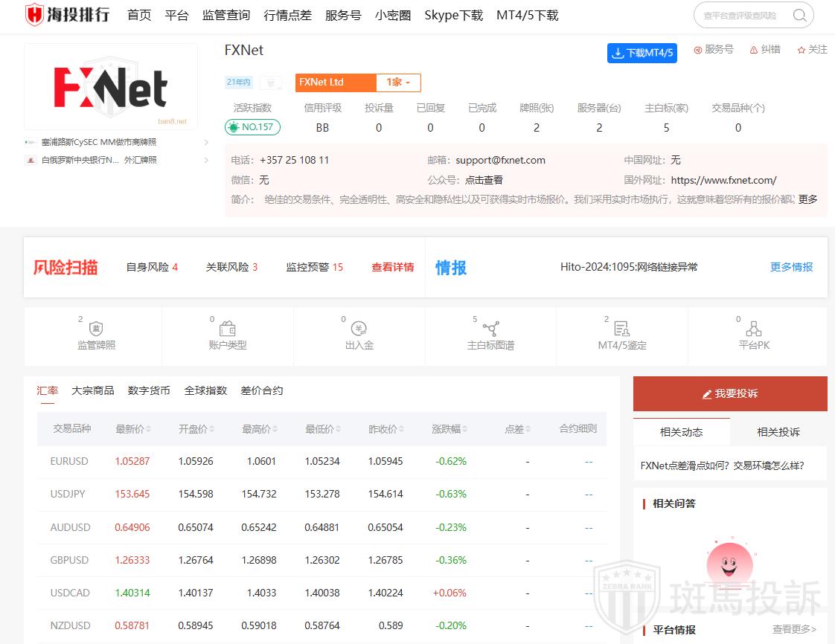
Task: Click the 出入金 deposit withdrawal icon
Action: tap(359, 329)
